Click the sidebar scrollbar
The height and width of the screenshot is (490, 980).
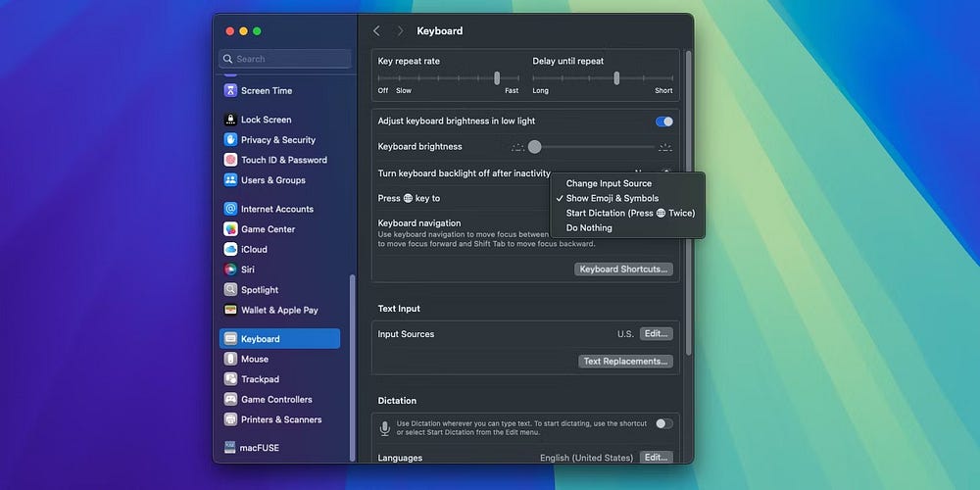click(352, 367)
